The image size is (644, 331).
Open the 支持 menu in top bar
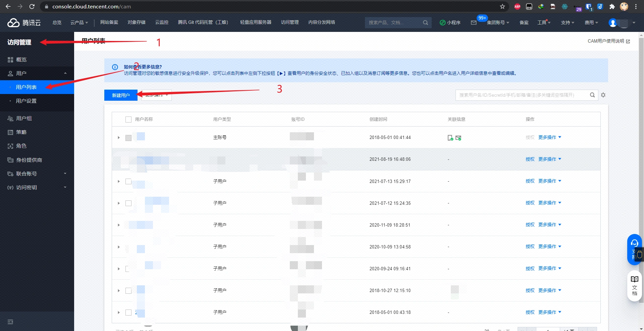coord(568,22)
